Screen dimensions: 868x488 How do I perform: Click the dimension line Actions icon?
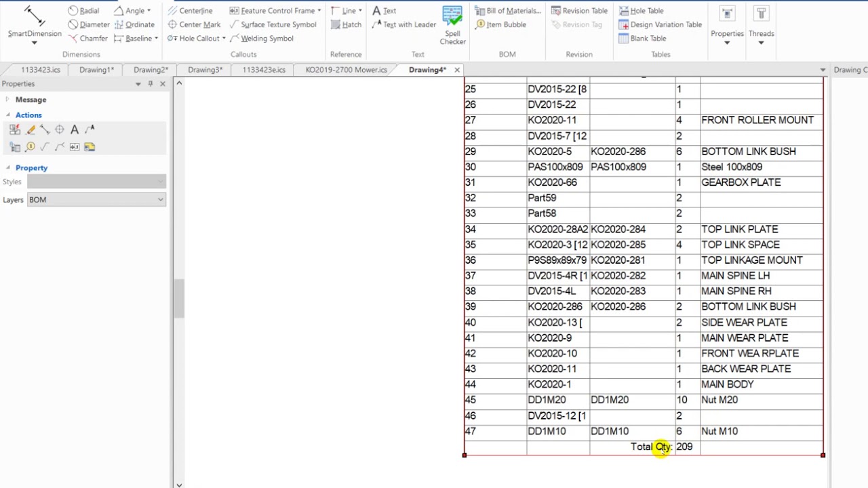tap(45, 129)
